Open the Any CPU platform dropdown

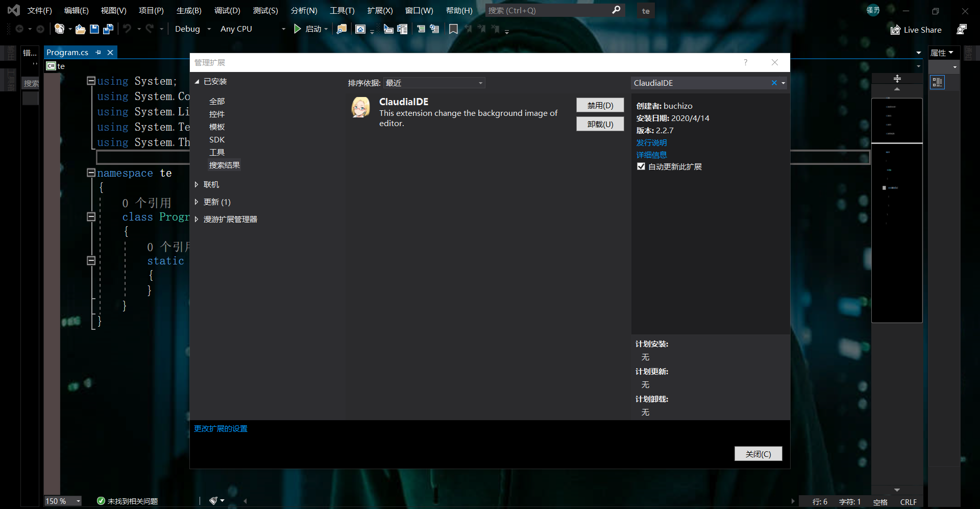[x=253, y=29]
